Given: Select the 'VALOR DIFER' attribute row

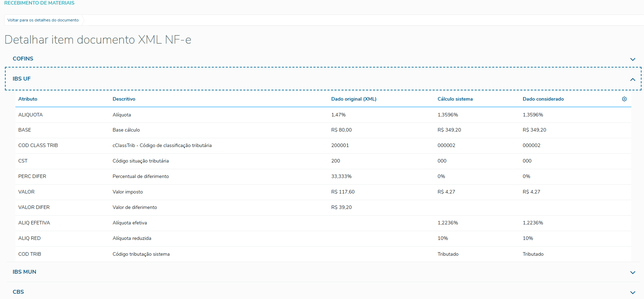Looking at the screenshot, I should click(x=34, y=208).
